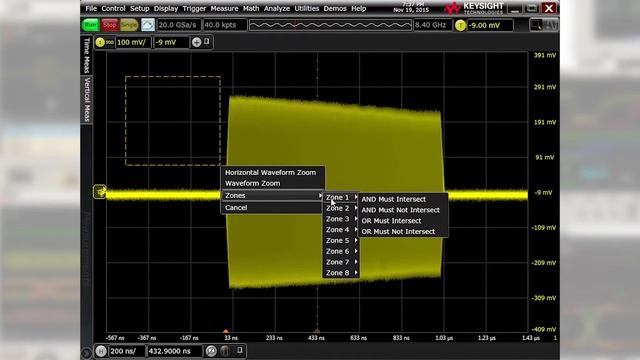Click the -409 mV vertical axis label
640x360 pixels.
point(544,329)
